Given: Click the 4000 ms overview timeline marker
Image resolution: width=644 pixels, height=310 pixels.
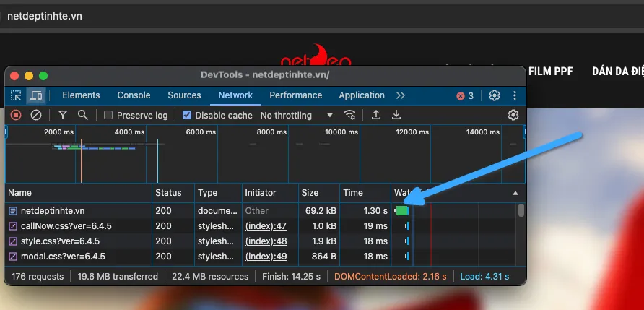Looking at the screenshot, I should click(129, 132).
